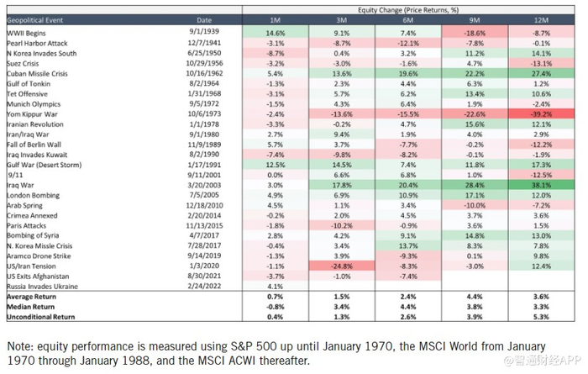Select the Unconditional Return row label
Screen dimensions: 588x374
click(39, 317)
